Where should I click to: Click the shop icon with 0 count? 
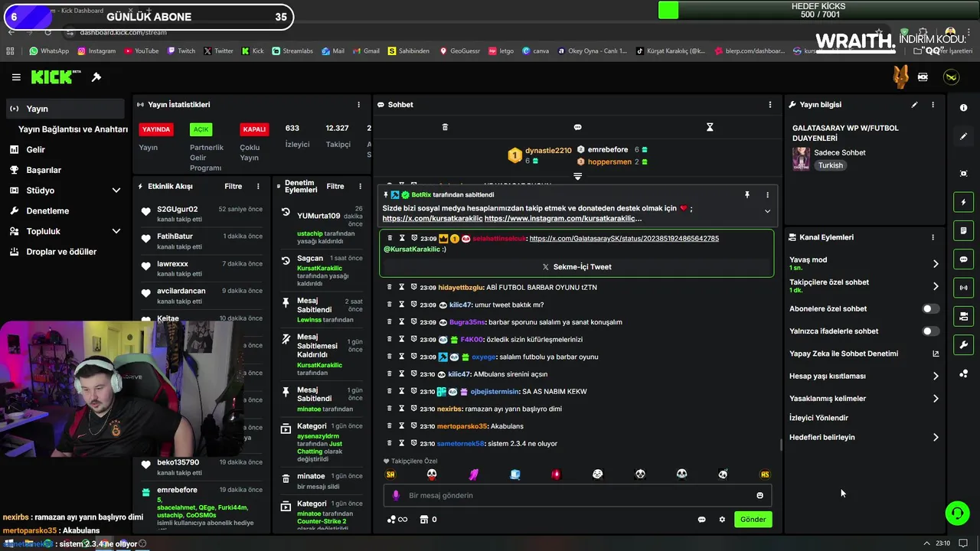[x=428, y=520]
